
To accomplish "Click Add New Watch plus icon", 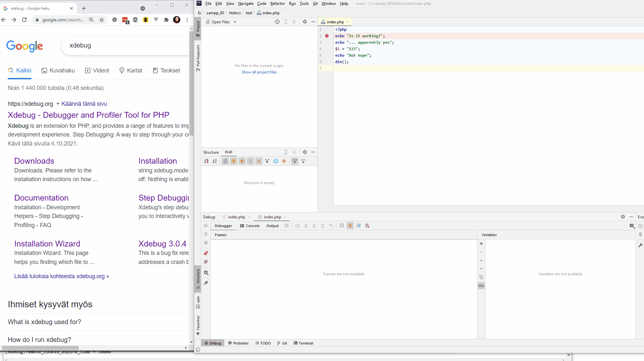I will tap(481, 244).
